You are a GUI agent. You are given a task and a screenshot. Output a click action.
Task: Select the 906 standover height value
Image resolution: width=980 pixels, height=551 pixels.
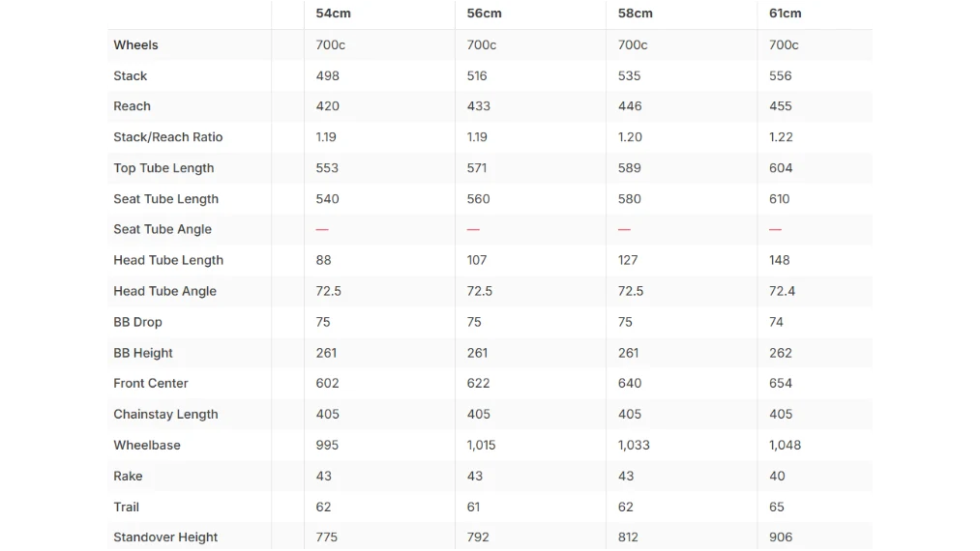781,537
